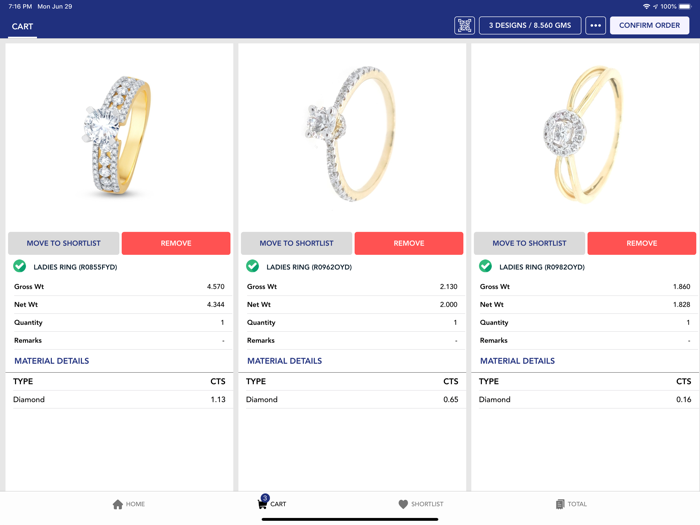This screenshot has width=700, height=525.
Task: Tap the 7:16 PM clock in status bar
Action: (20, 6)
